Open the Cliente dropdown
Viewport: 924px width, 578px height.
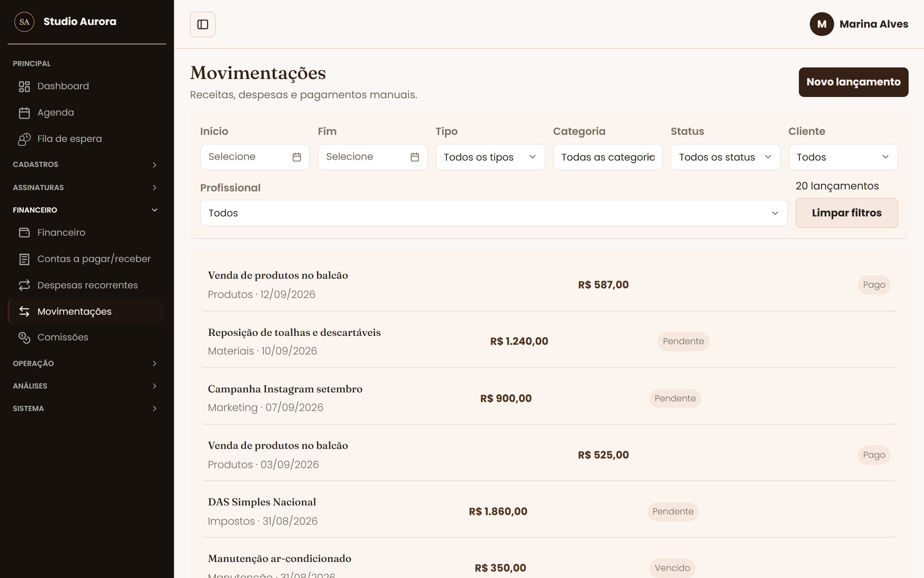point(843,157)
